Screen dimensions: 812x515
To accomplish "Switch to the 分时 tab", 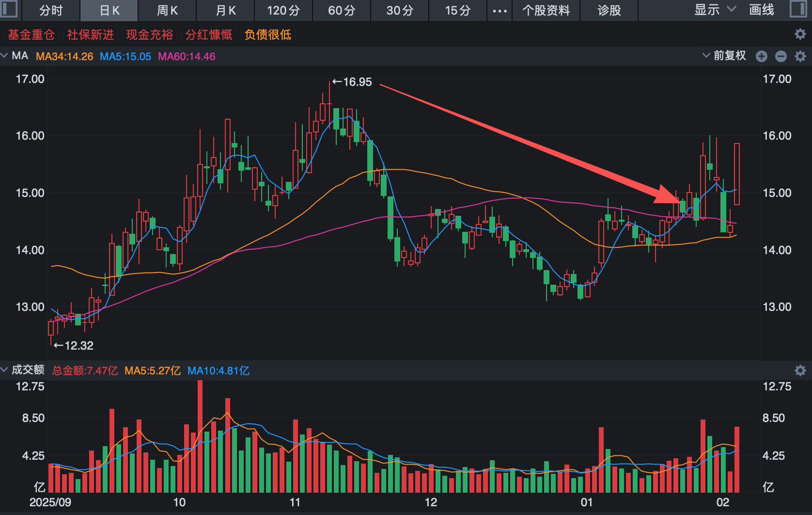I will (x=51, y=10).
